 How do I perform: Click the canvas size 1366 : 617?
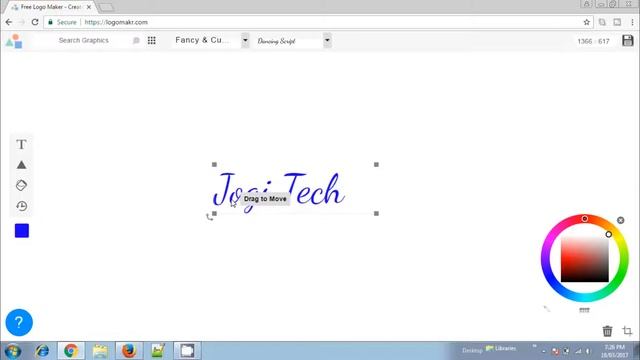tap(593, 41)
